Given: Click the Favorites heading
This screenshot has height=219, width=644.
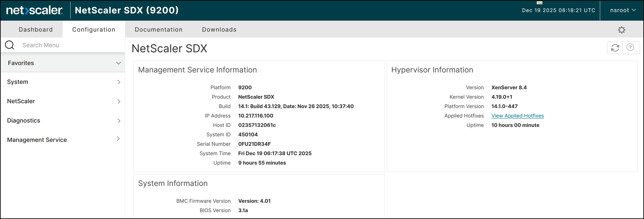Looking at the screenshot, I should [21, 63].
